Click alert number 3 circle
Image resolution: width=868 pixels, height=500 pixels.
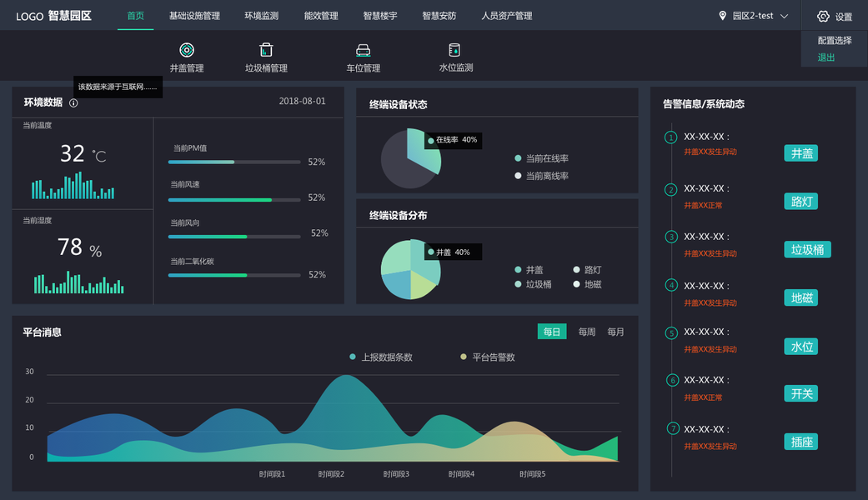[x=671, y=237]
